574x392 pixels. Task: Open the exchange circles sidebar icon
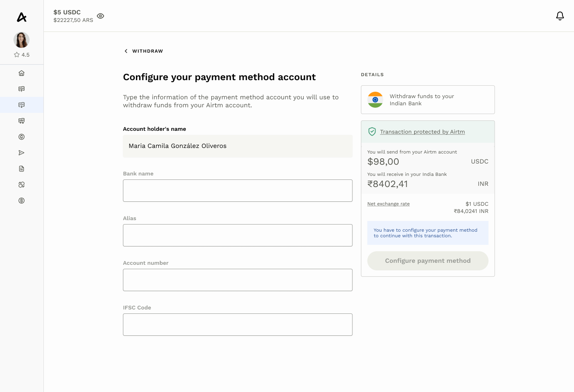[22, 185]
